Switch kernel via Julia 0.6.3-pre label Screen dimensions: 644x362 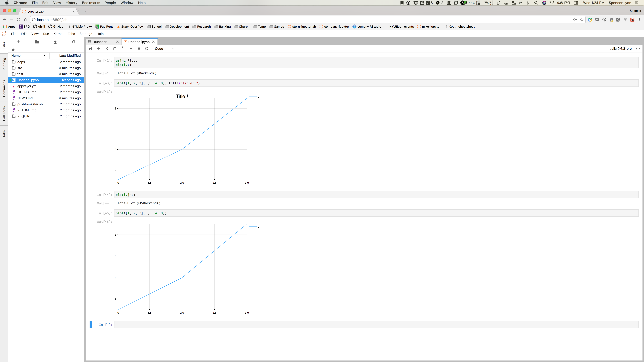[x=620, y=49]
